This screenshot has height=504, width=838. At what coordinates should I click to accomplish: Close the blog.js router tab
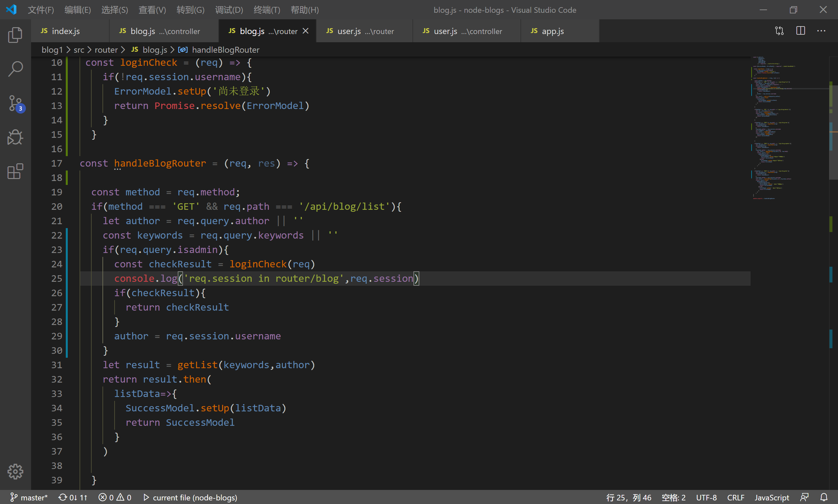[x=306, y=31]
